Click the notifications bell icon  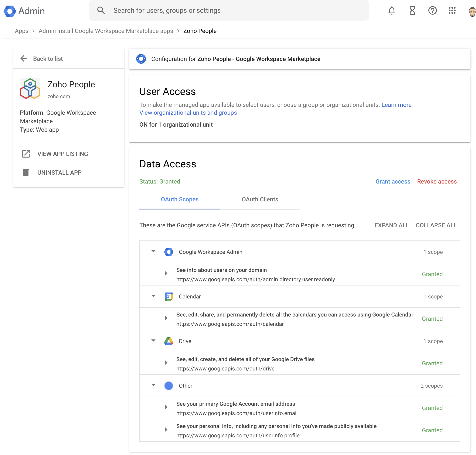click(x=392, y=10)
